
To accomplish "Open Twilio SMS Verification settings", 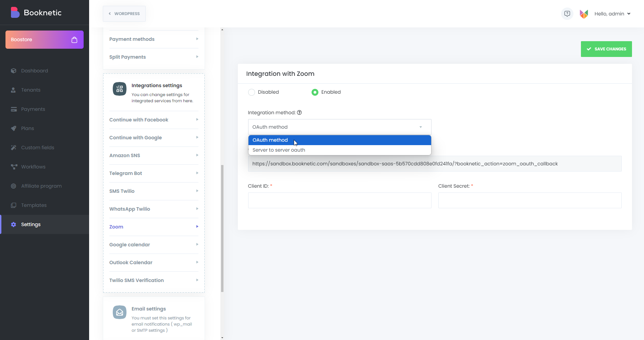I will point(154,280).
